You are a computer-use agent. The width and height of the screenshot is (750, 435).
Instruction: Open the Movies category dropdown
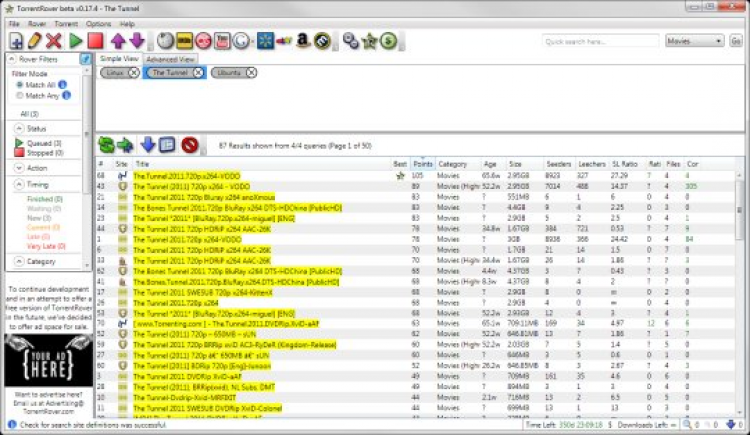694,41
